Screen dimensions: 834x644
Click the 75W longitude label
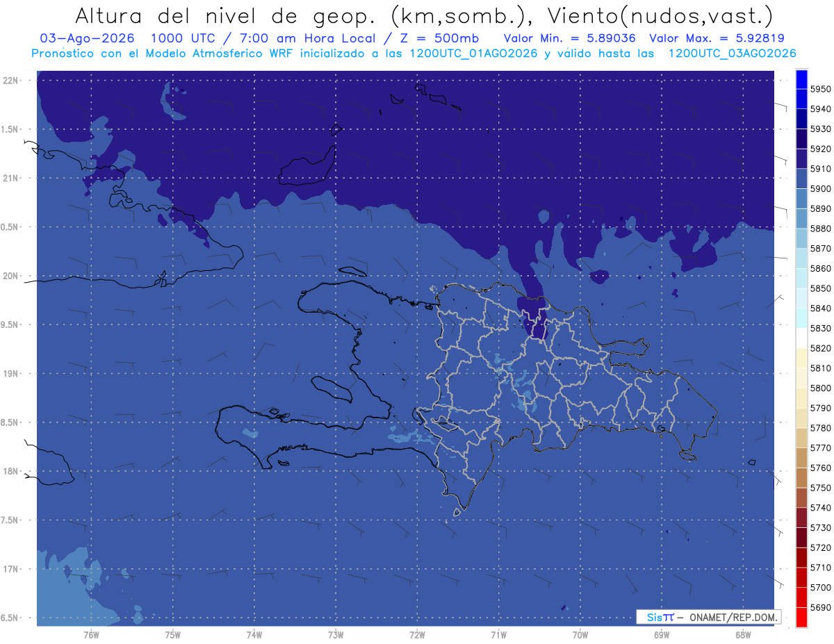click(173, 635)
